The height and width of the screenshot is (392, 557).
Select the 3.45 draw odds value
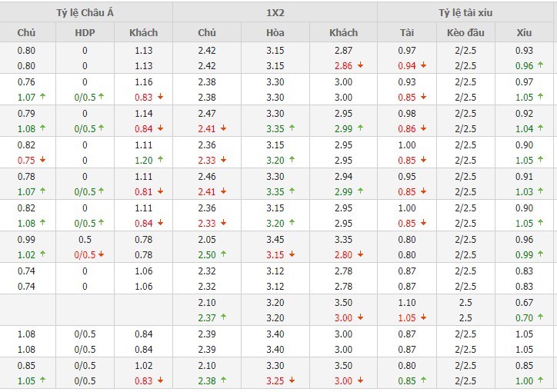(x=275, y=240)
